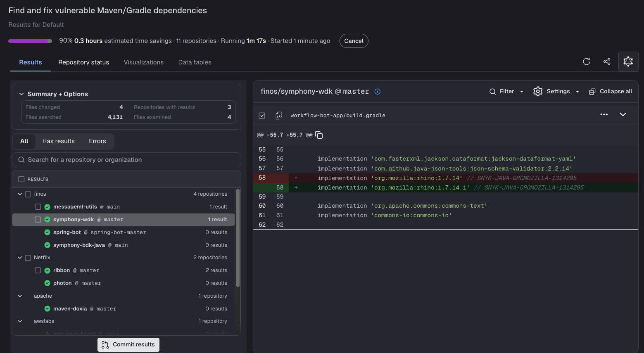644x353 pixels.
Task: Check the messageml-utils checkbox
Action: tap(38, 207)
